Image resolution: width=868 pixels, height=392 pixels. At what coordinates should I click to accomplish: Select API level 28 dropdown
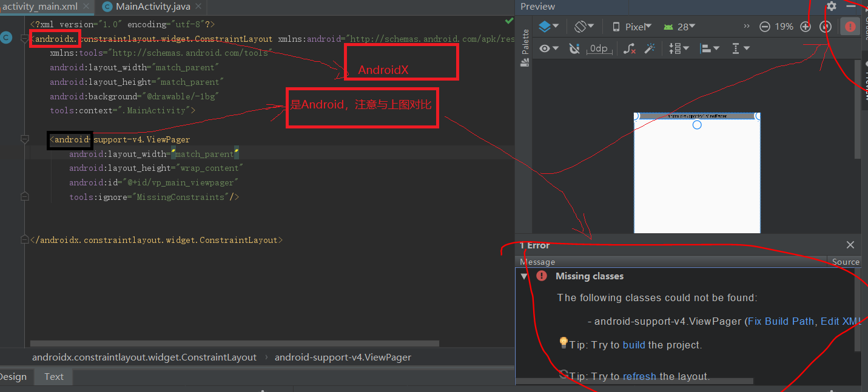(x=679, y=27)
